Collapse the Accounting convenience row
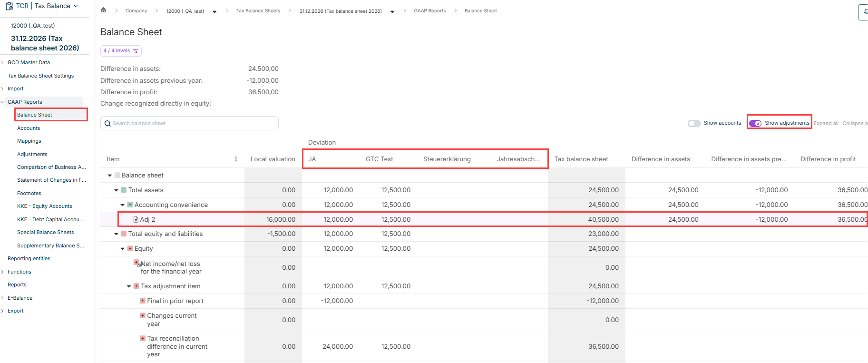 (x=122, y=205)
